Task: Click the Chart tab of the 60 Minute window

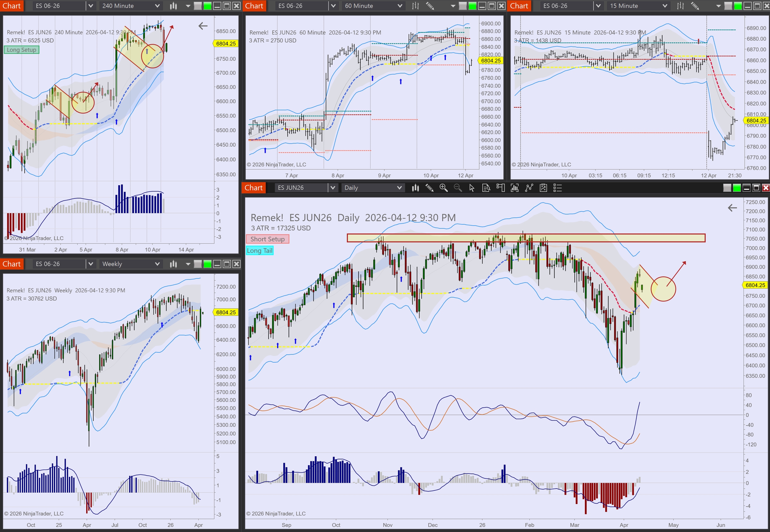Action: coord(254,6)
